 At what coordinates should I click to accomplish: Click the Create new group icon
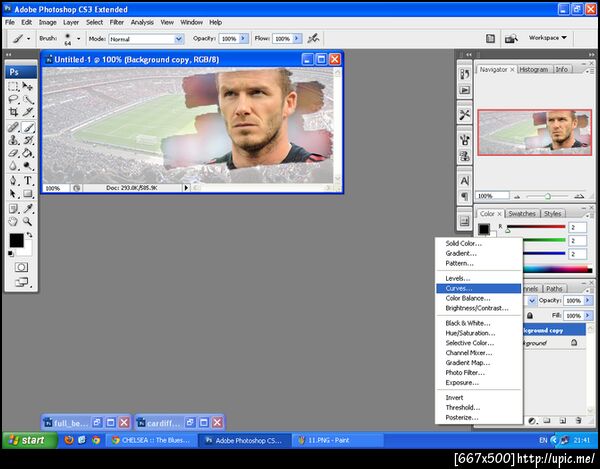[547, 420]
